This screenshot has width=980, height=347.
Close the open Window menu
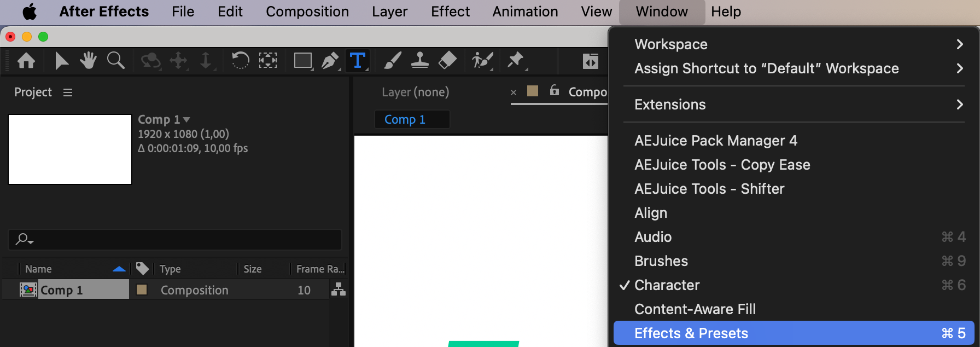(x=662, y=11)
